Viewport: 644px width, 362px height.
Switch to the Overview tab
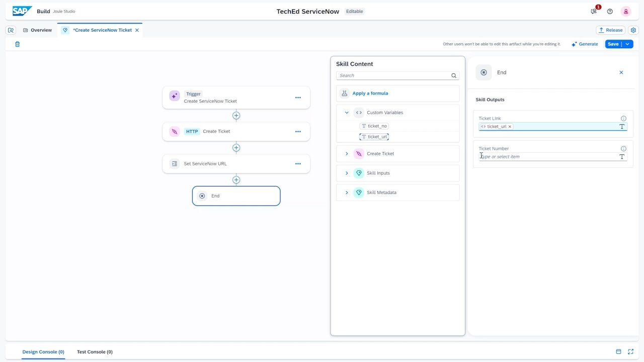pos(38,30)
